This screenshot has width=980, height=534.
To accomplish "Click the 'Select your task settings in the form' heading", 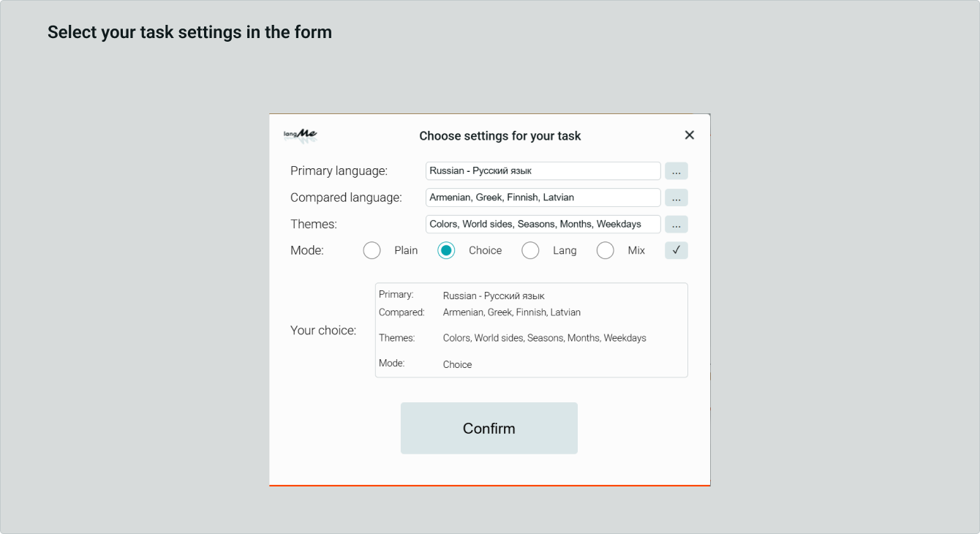I will tap(189, 32).
